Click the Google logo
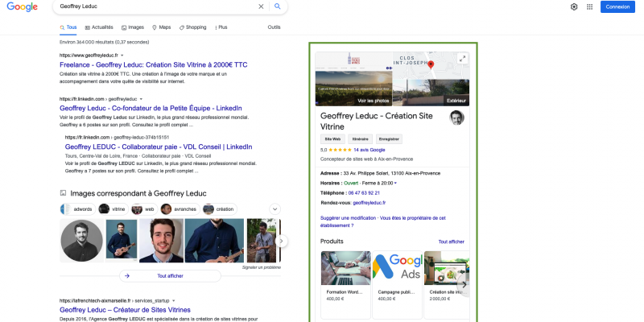The width and height of the screenshot is (644, 322). 23,7
